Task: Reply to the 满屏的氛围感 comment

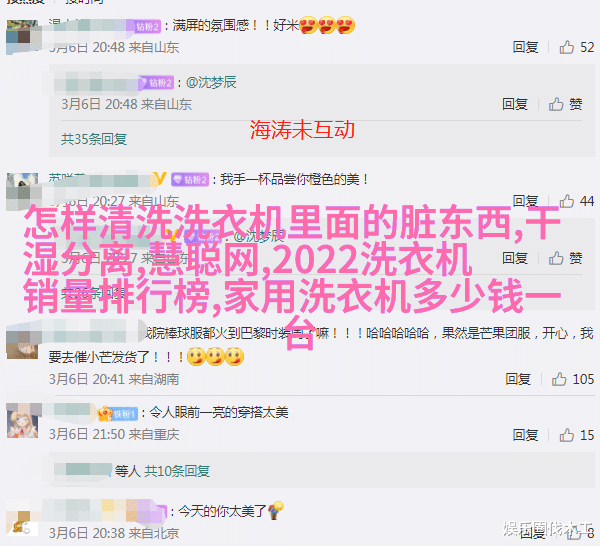Action: coord(525,47)
